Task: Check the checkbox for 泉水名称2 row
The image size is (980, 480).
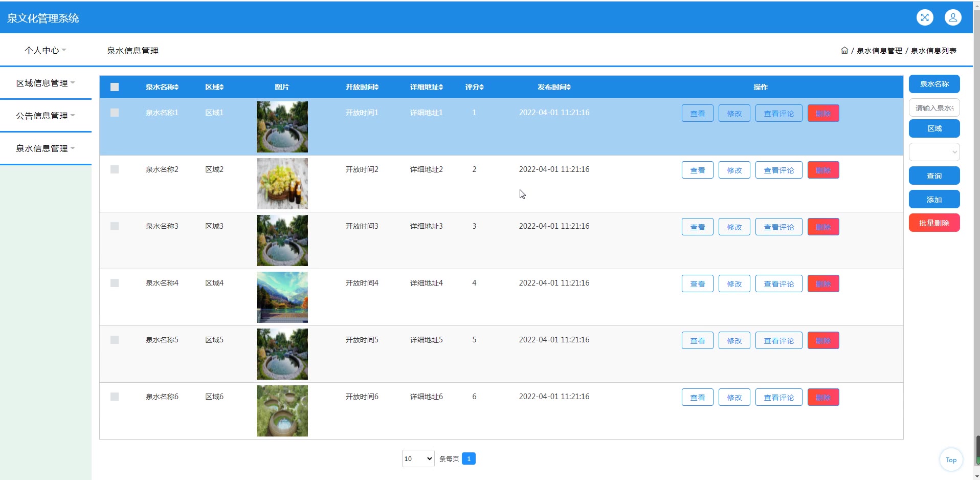Action: click(115, 169)
